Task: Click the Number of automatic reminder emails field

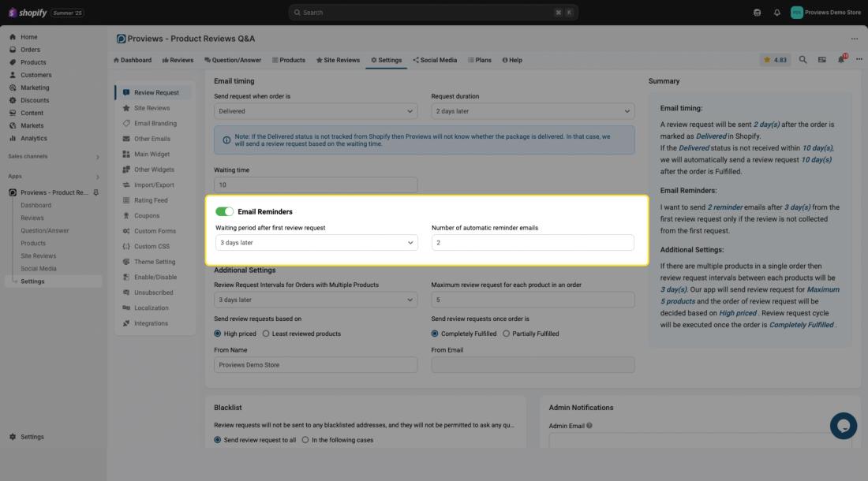Action: (533, 243)
